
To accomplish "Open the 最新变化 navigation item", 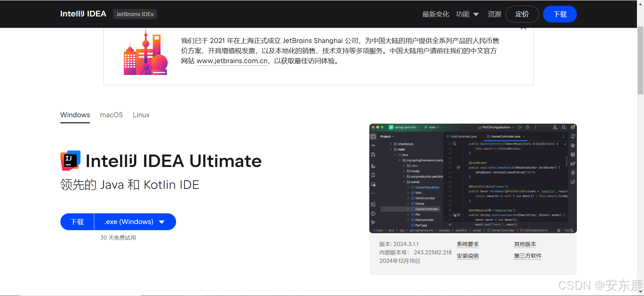I will (x=436, y=14).
